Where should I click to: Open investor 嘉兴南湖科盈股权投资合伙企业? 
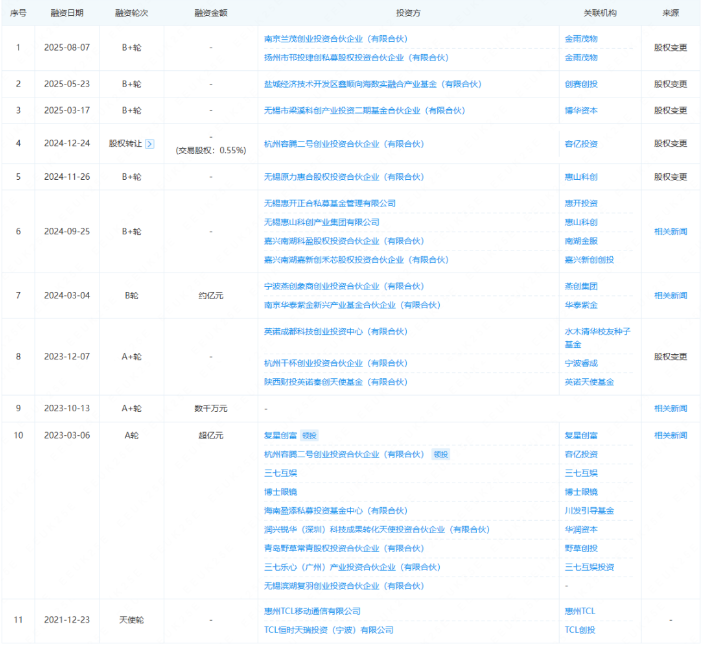[x=344, y=241]
